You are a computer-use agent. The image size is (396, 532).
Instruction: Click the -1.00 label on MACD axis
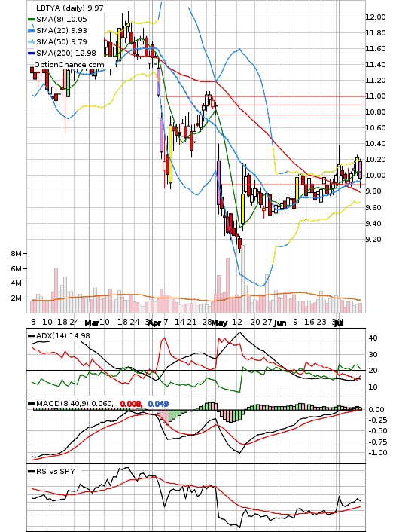(376, 453)
